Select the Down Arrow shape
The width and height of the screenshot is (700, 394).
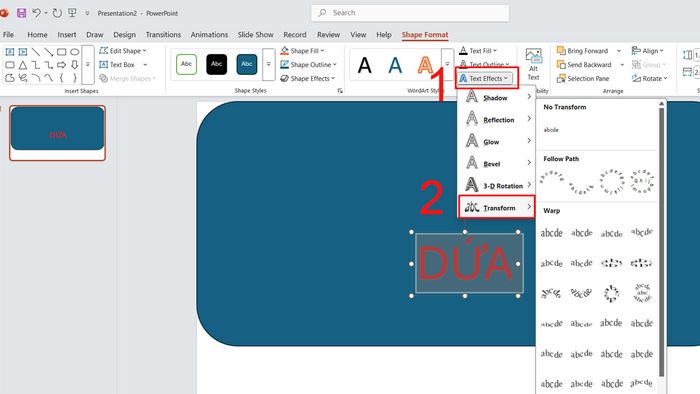(x=75, y=65)
